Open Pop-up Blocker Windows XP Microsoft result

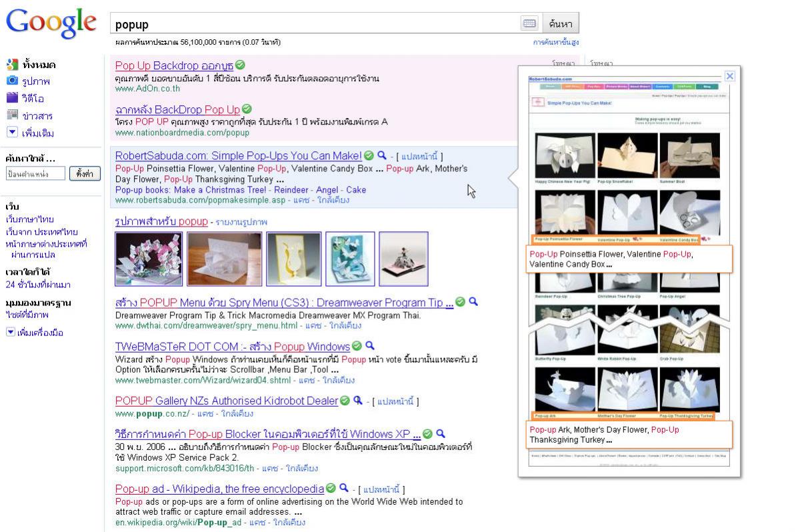(x=268, y=434)
